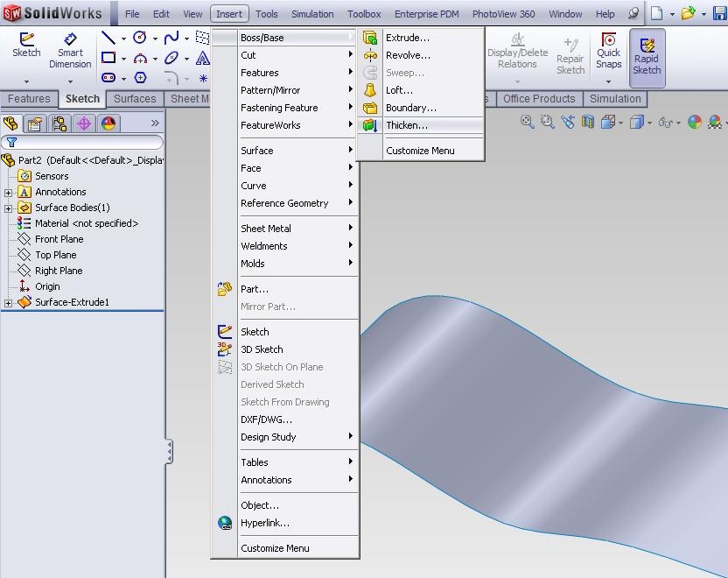Screen dimensions: 728x578
Task: Click the Previous View icon
Action: pos(568,122)
